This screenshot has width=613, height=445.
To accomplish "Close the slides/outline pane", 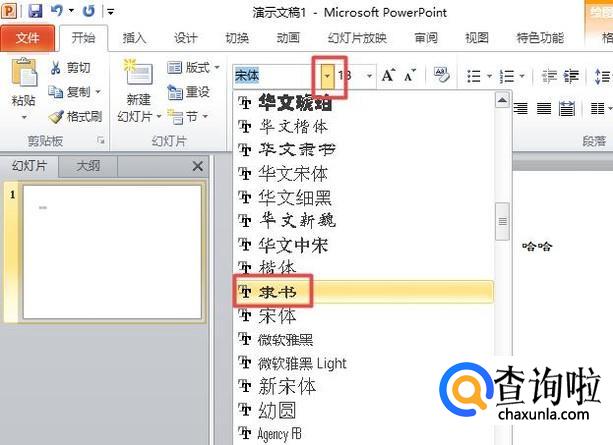I will [x=198, y=166].
